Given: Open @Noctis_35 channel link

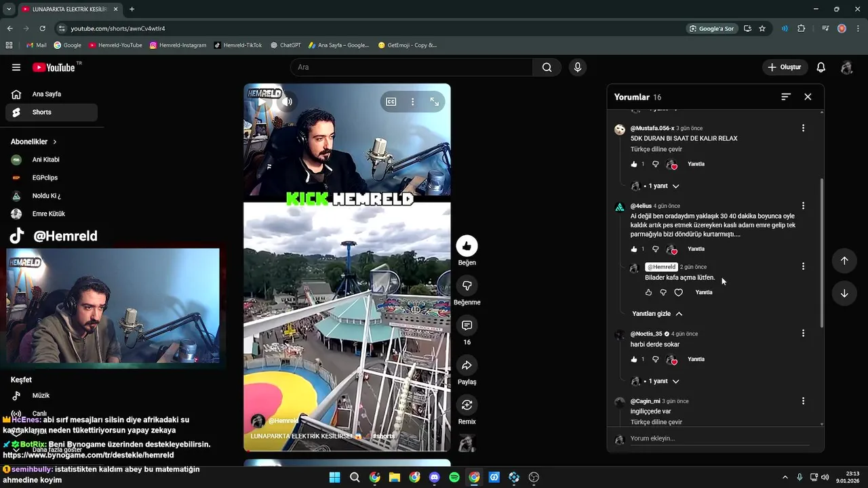Looking at the screenshot, I should point(646,334).
